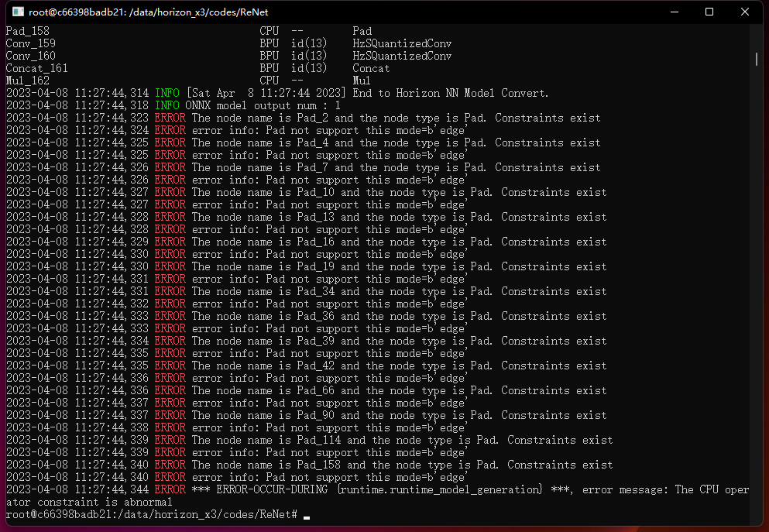Click the scrollbar track below the thumb

click(x=756, y=310)
